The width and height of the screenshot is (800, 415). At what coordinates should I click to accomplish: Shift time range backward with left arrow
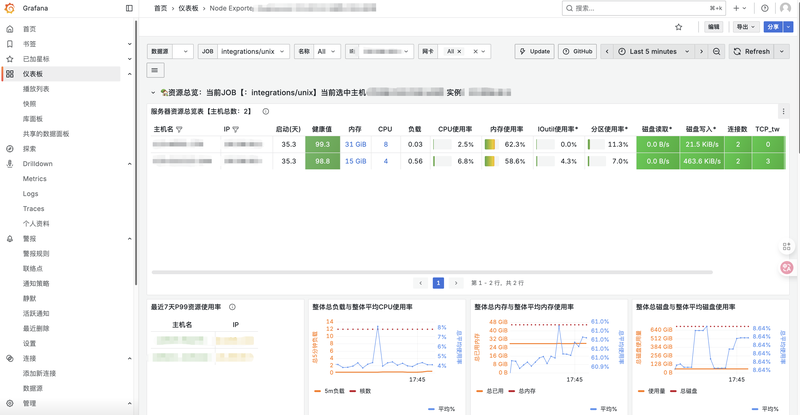606,51
